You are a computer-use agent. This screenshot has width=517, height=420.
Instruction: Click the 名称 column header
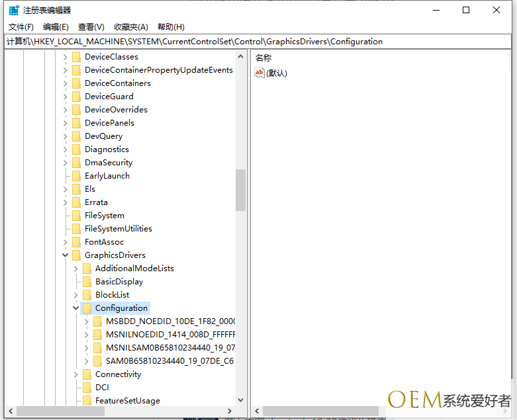coord(263,58)
